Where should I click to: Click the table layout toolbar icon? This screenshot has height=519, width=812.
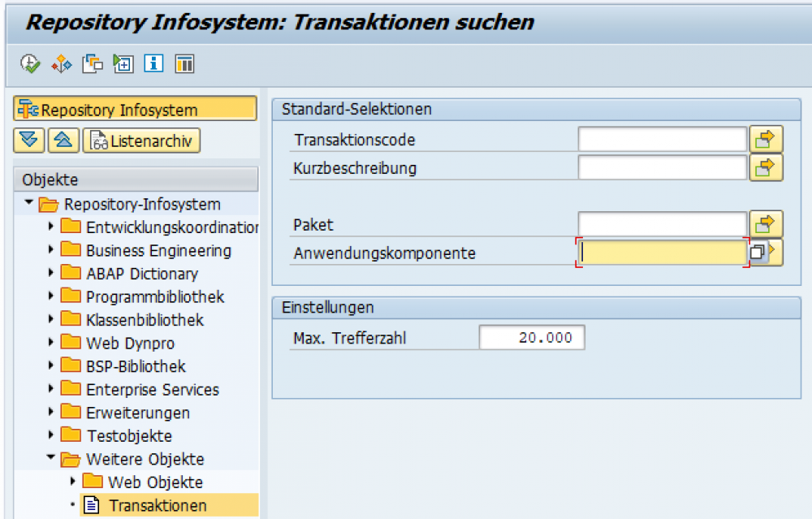pyautogui.click(x=184, y=63)
